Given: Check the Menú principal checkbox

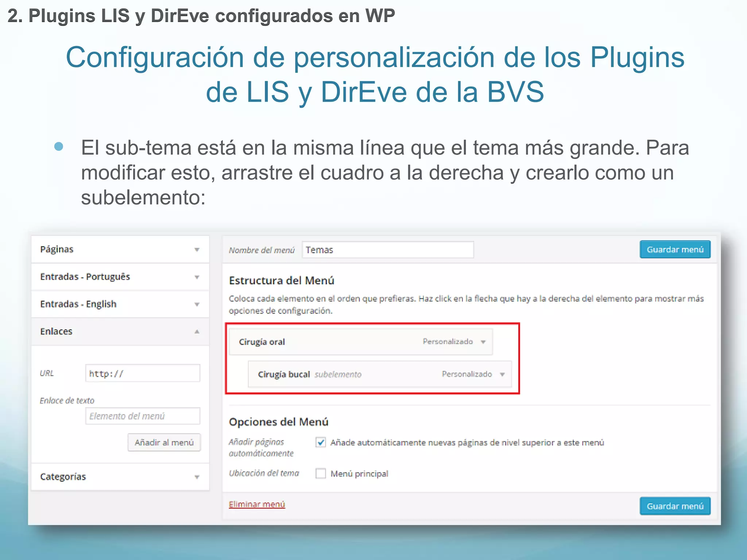Looking at the screenshot, I should tap(321, 474).
